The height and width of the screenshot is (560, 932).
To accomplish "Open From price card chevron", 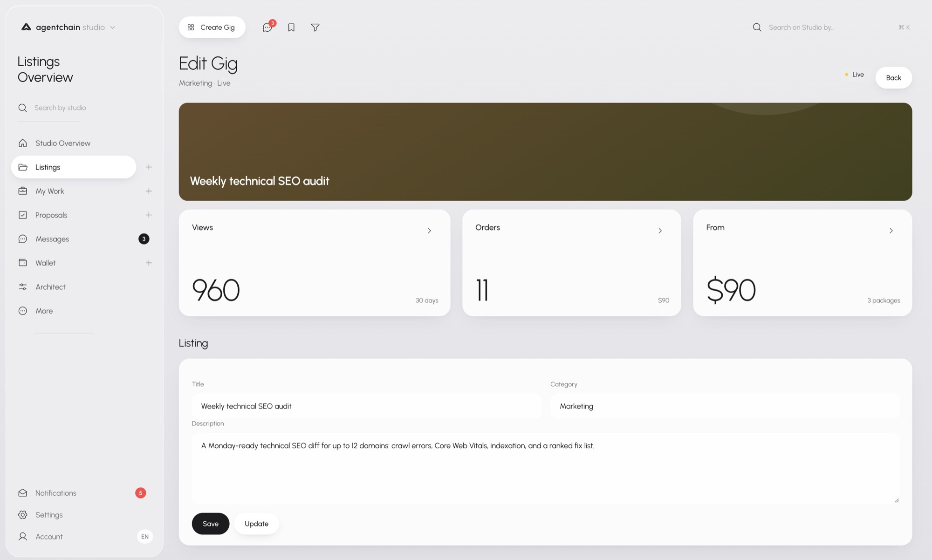I will [x=891, y=231].
